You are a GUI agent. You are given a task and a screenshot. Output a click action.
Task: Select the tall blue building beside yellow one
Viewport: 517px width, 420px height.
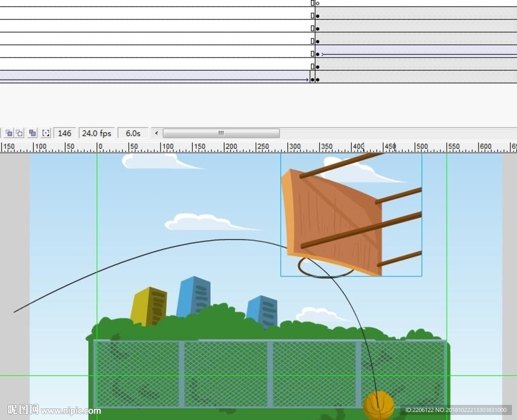pyautogui.click(x=194, y=295)
